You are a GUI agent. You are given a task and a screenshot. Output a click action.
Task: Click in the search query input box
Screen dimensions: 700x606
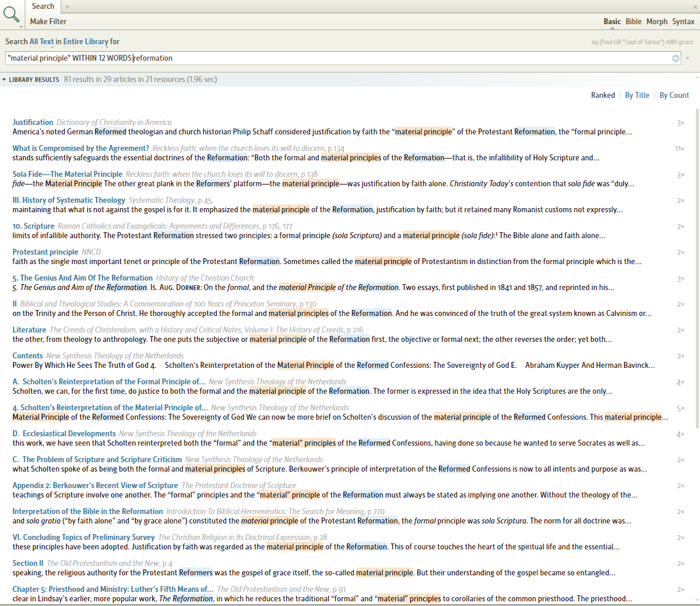coord(343,58)
